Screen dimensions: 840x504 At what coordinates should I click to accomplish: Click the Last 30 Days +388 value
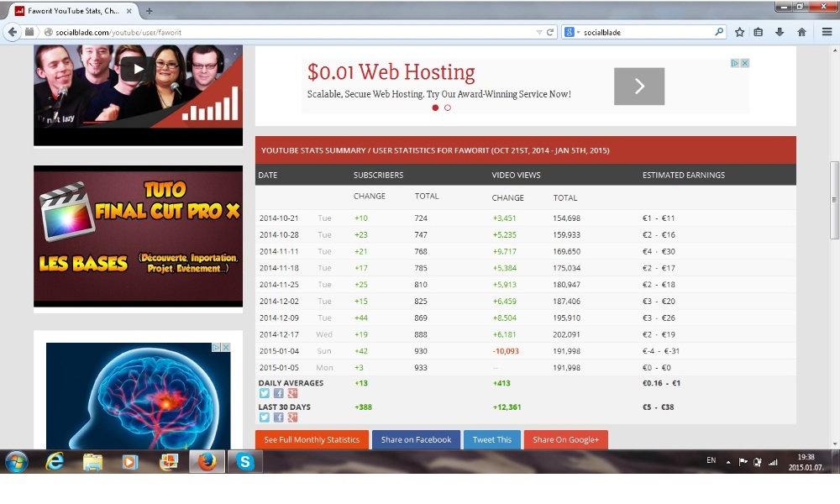[363, 407]
